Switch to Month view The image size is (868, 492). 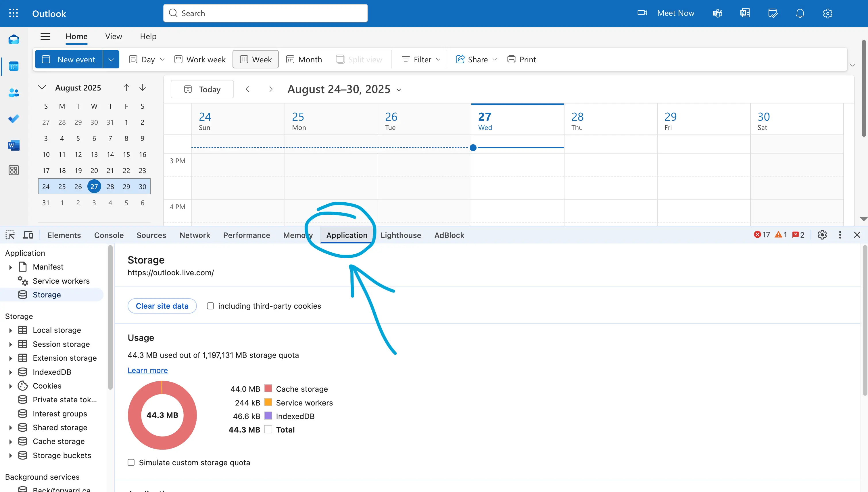coord(304,59)
